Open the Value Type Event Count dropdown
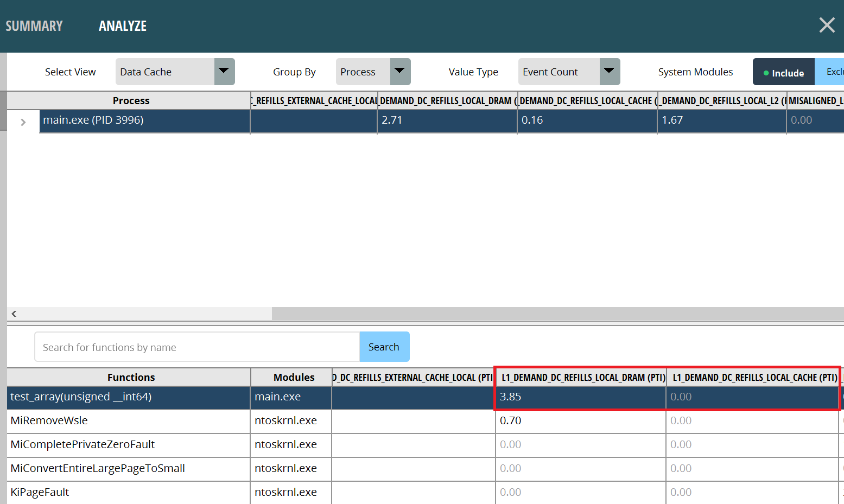Screen dimensions: 844x504 568,72
